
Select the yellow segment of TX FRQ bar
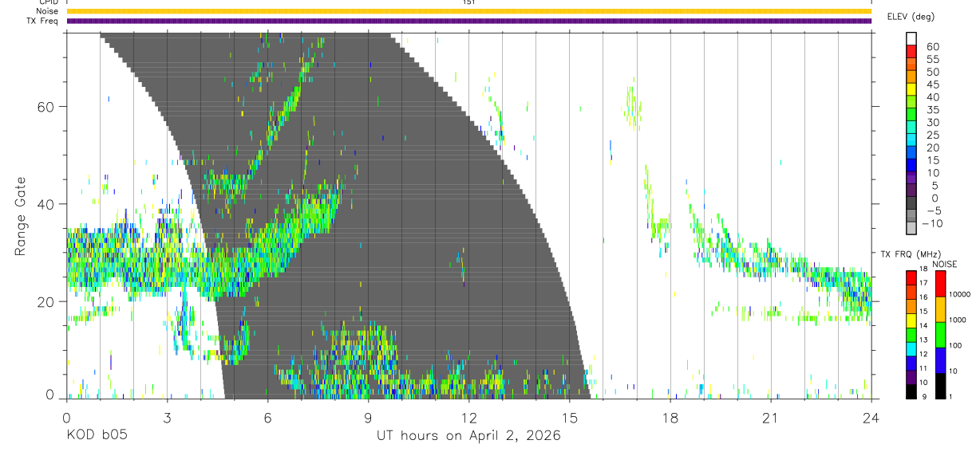(911, 319)
